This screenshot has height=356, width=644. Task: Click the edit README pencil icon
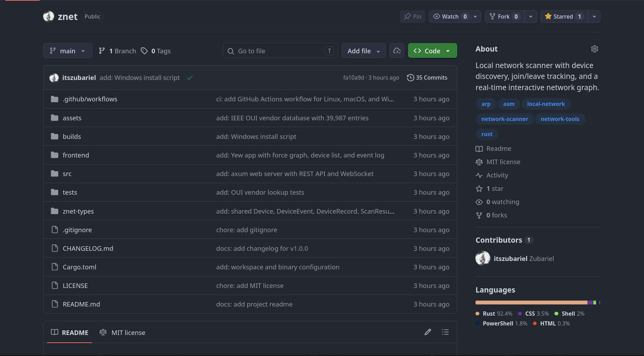(428, 332)
